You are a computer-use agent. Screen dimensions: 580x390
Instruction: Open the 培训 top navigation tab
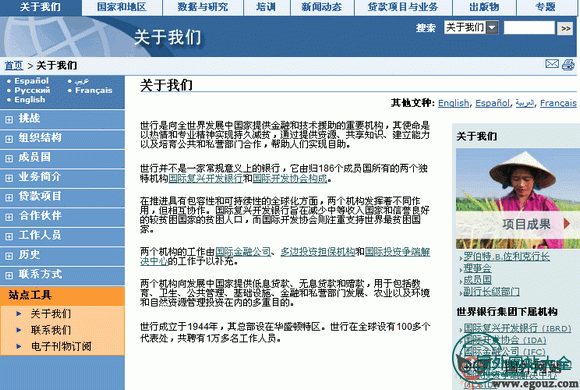(266, 7)
